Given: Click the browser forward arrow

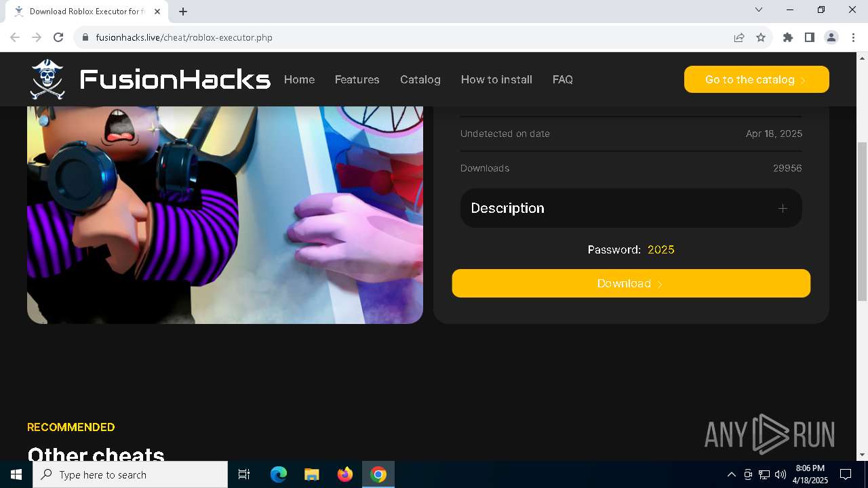Looking at the screenshot, I should (37, 37).
